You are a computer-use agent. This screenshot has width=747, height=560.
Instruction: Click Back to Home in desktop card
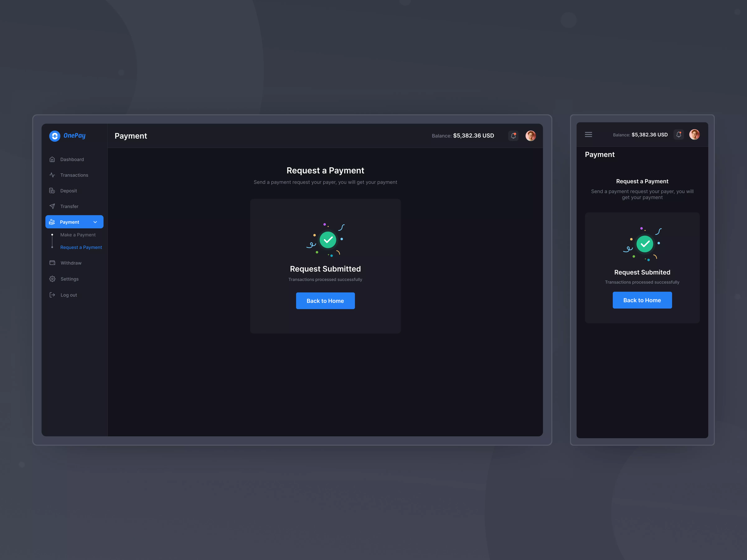(325, 301)
